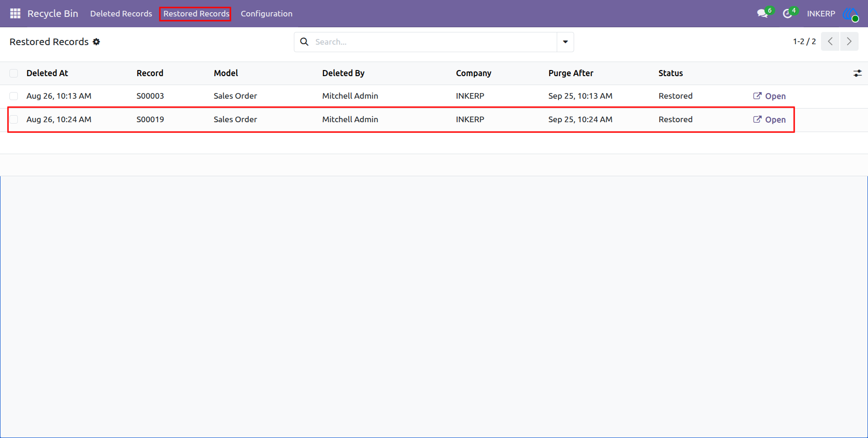
Task: Click the Restored status in the S00003 row
Action: coord(675,96)
